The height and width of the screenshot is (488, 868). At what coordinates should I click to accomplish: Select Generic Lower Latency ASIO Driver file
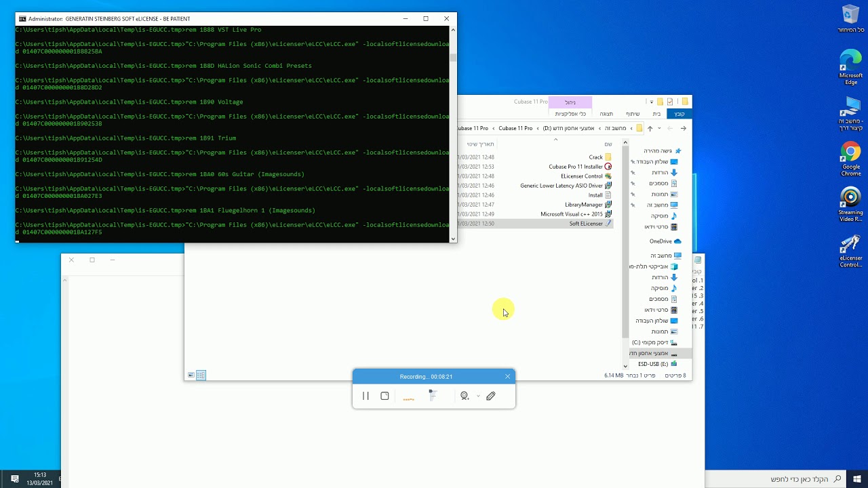pos(566,186)
